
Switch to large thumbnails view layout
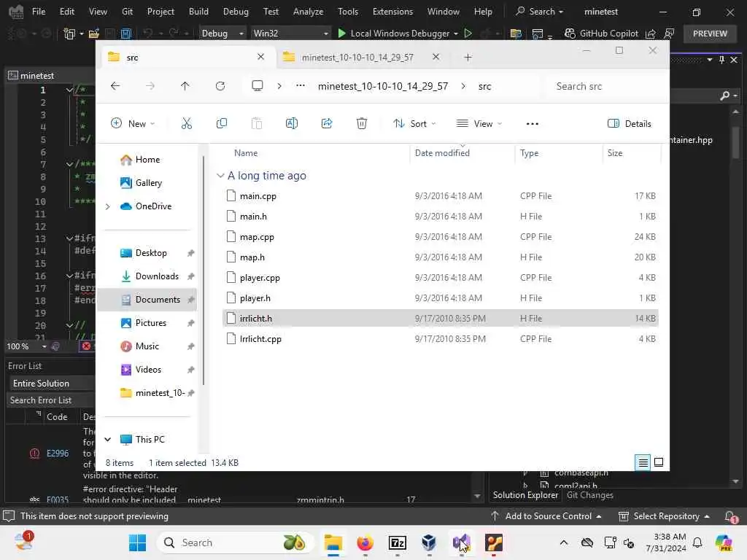[x=659, y=462]
